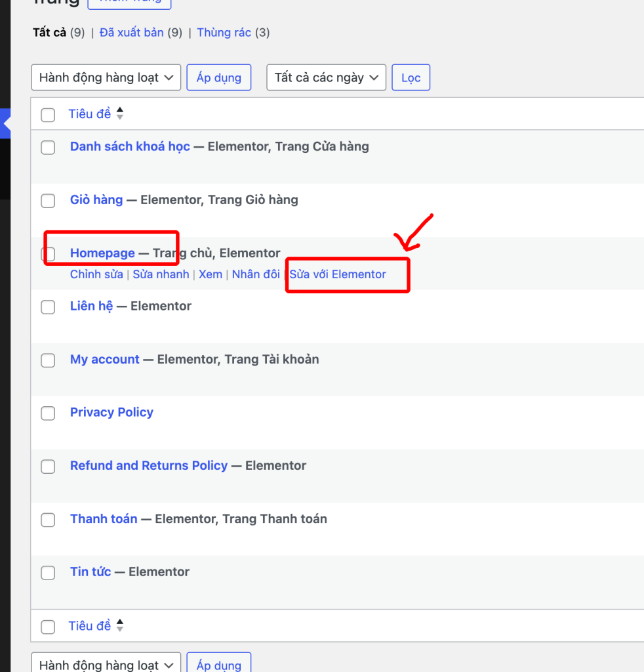The width and height of the screenshot is (644, 672).
Task: Click the Nhân đôi link for Homepage
Action: (256, 274)
